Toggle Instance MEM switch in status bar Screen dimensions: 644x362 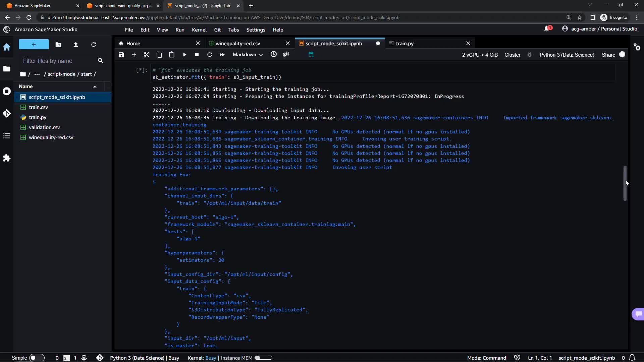tap(263, 358)
